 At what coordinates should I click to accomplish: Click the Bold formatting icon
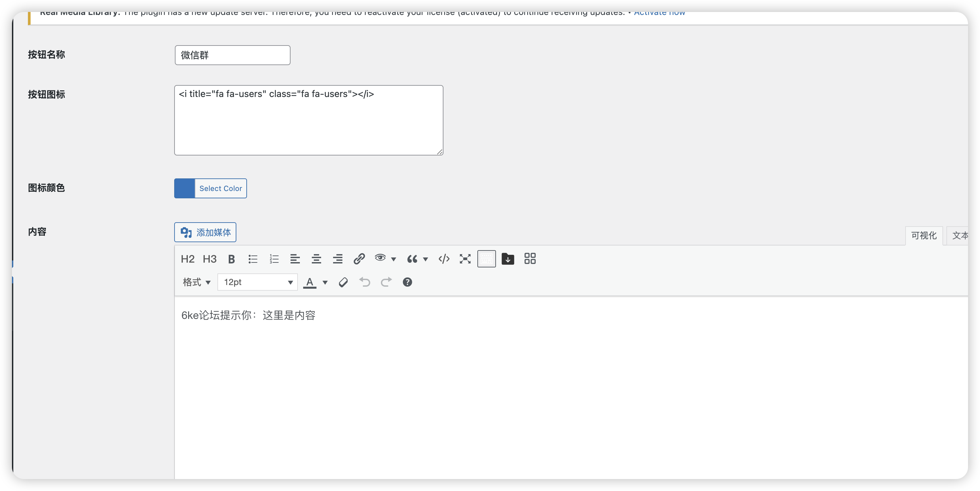point(231,259)
